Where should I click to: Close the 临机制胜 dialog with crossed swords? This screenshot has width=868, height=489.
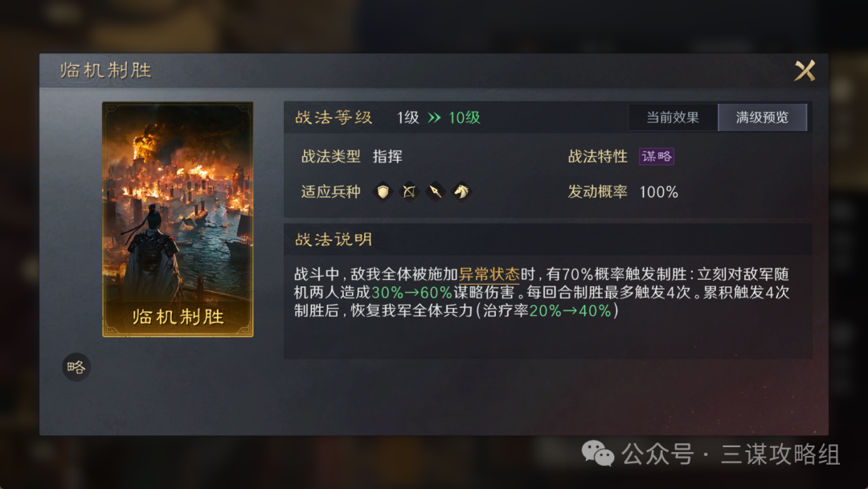point(805,71)
